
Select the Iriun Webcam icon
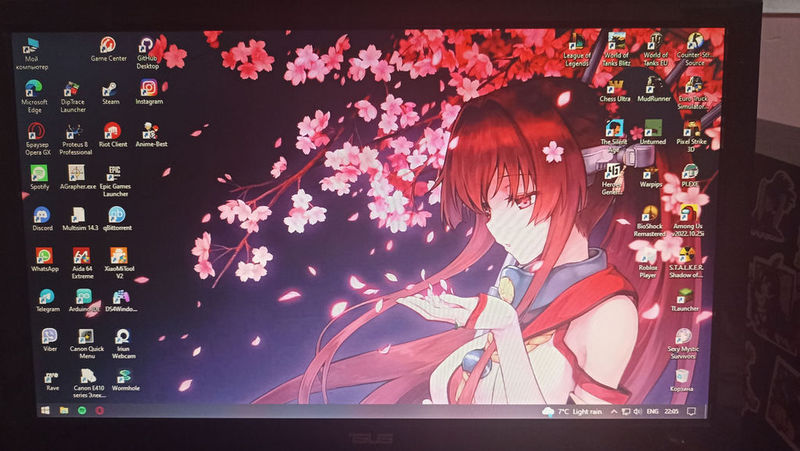tap(123, 343)
